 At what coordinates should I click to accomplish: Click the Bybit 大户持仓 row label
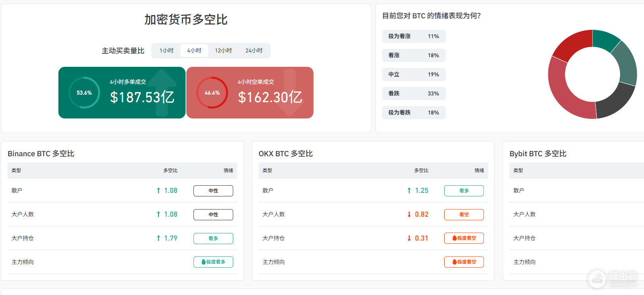[x=524, y=238]
